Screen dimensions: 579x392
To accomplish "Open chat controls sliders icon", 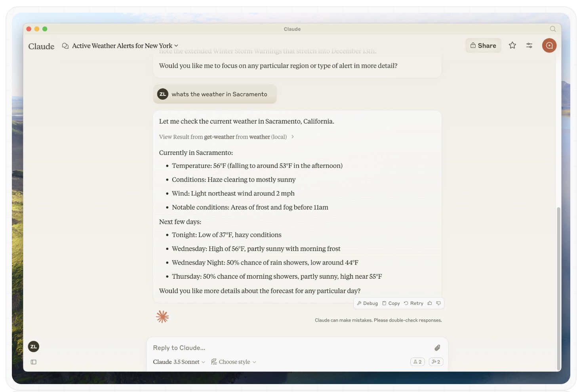I will pos(529,46).
